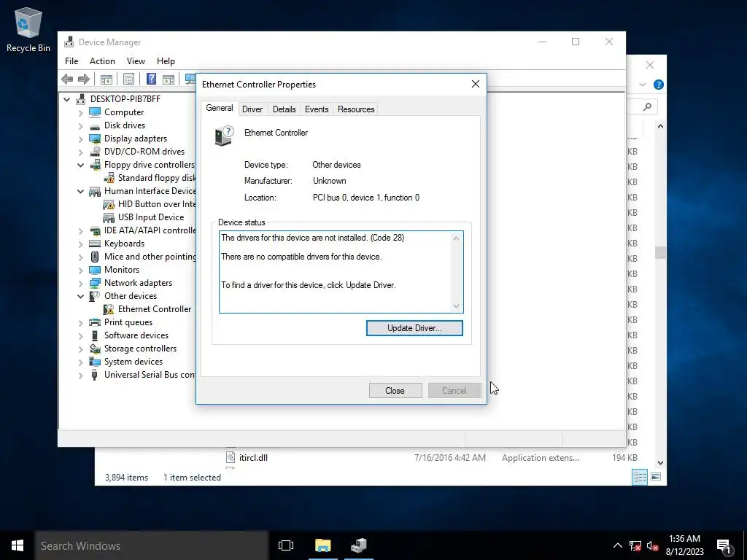Select the Network adapters category icon
This screenshot has height=560, width=747.
(95, 283)
